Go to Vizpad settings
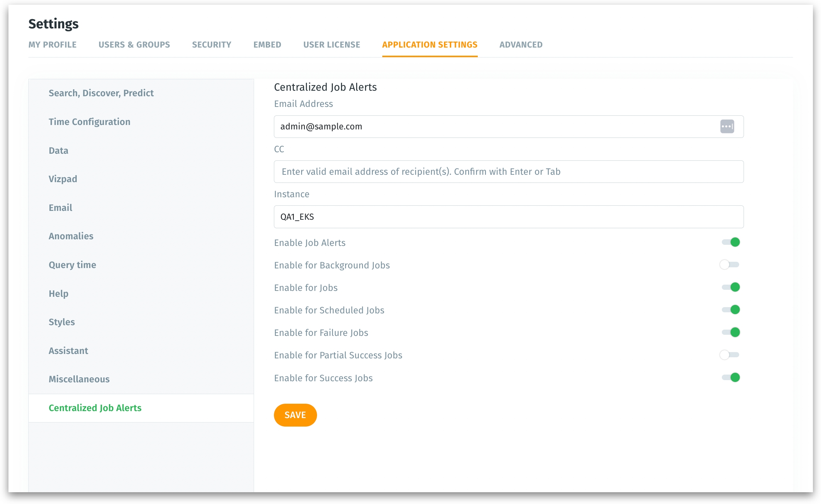The image size is (821, 504). (x=141, y=179)
